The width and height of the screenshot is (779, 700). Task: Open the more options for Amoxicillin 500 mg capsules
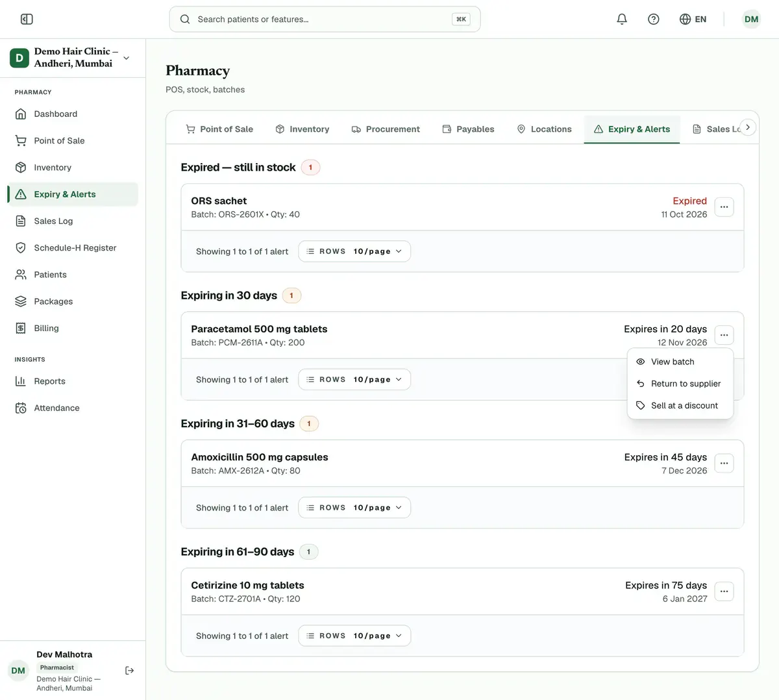pos(724,464)
